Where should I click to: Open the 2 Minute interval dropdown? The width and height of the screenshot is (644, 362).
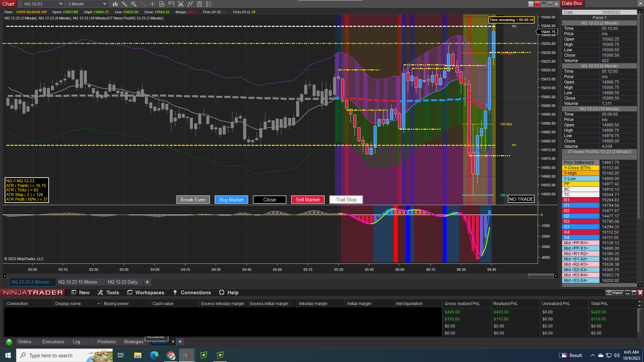pyautogui.click(x=87, y=4)
